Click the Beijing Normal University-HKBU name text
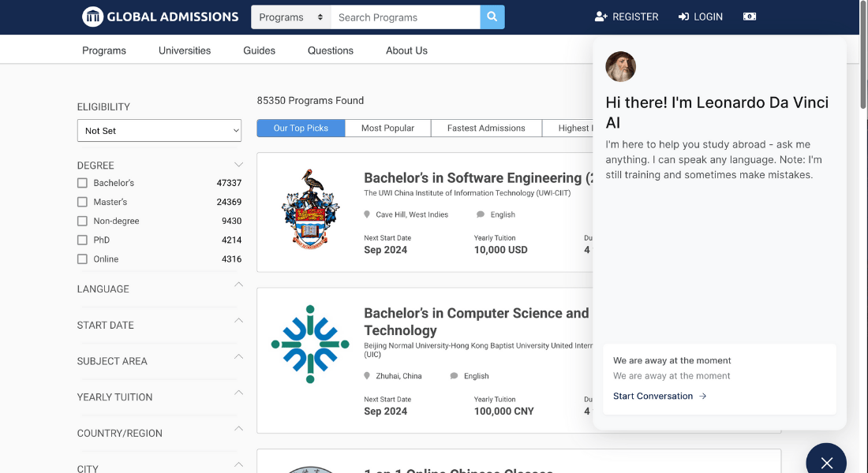Viewport: 868px width, 473px height. (478, 350)
